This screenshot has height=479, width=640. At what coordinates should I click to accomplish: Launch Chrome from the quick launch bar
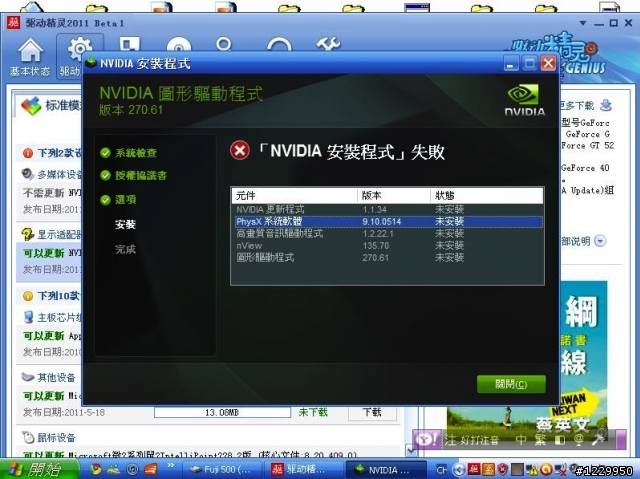tap(96, 470)
